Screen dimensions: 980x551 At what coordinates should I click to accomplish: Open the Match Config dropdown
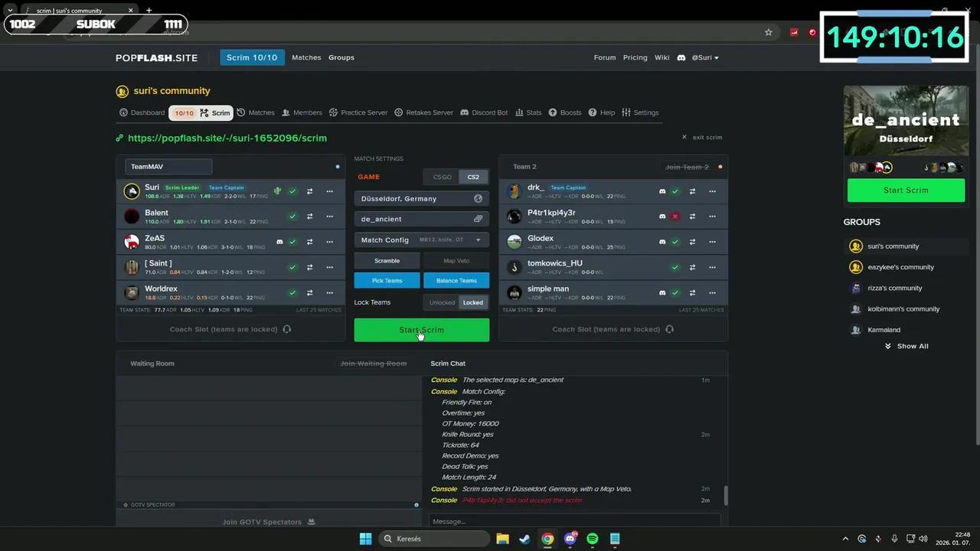[x=422, y=240]
